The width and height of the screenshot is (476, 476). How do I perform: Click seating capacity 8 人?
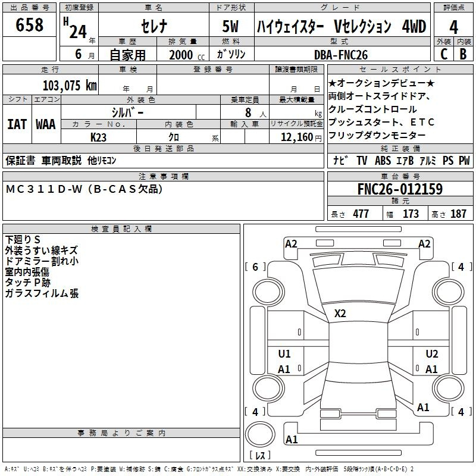(x=256, y=112)
